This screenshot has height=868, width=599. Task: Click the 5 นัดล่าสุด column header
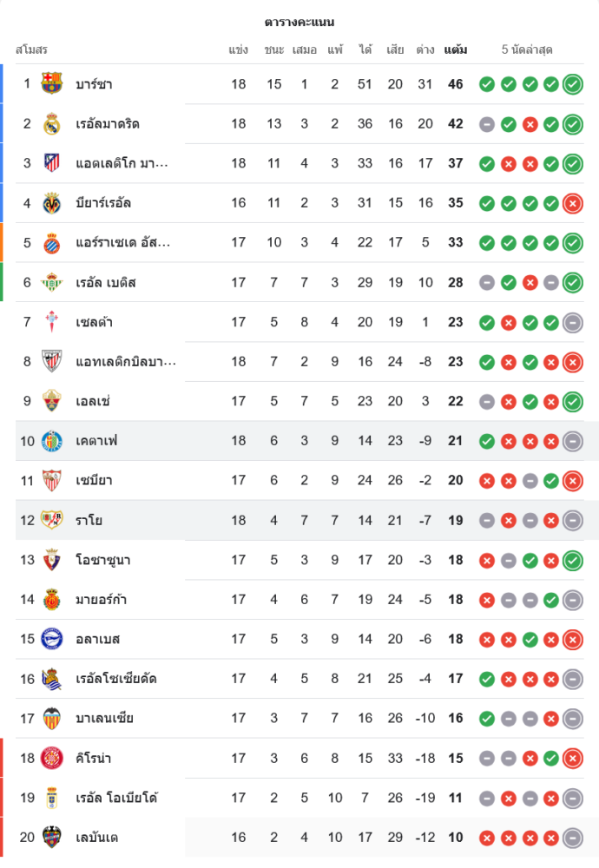click(x=527, y=49)
